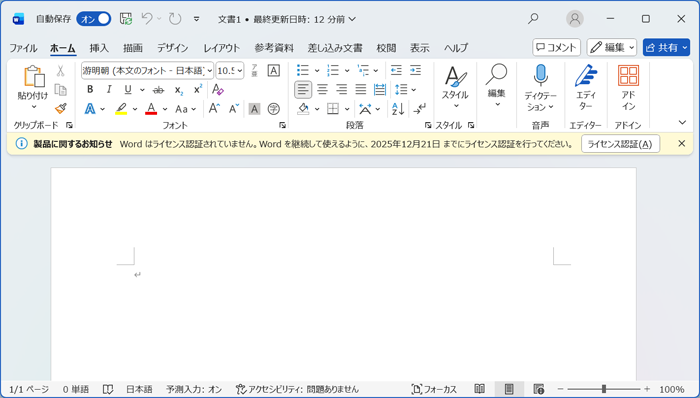700x398 pixels.
Task: Clear all formatting with the eraser icon
Action: pos(217,90)
